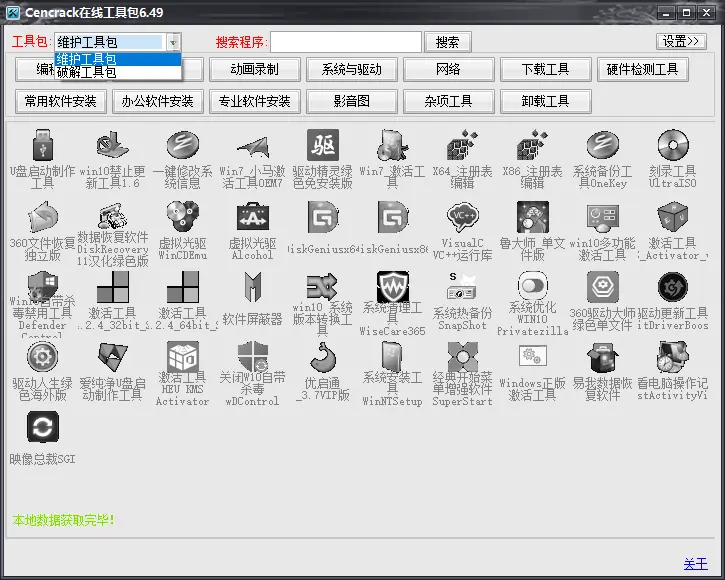This screenshot has height=580, width=725.
Task: Open 爱纯净U盘启动制作工具
Action: (x=112, y=357)
